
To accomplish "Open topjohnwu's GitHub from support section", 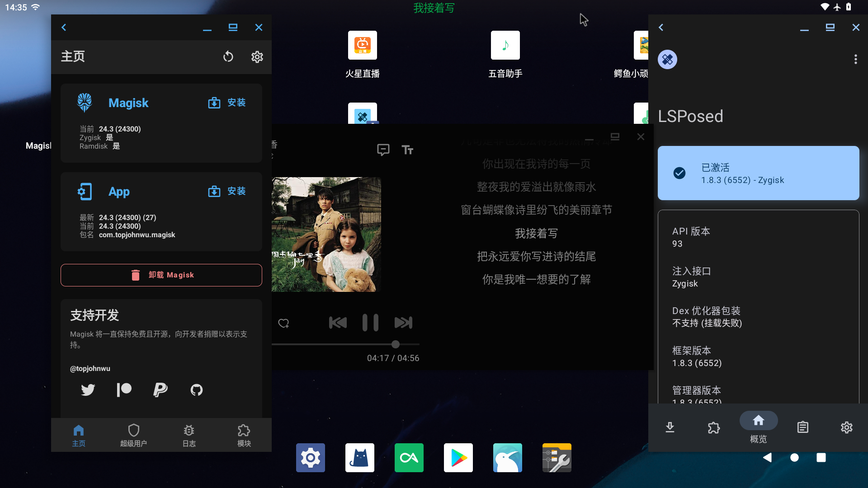I will click(196, 389).
